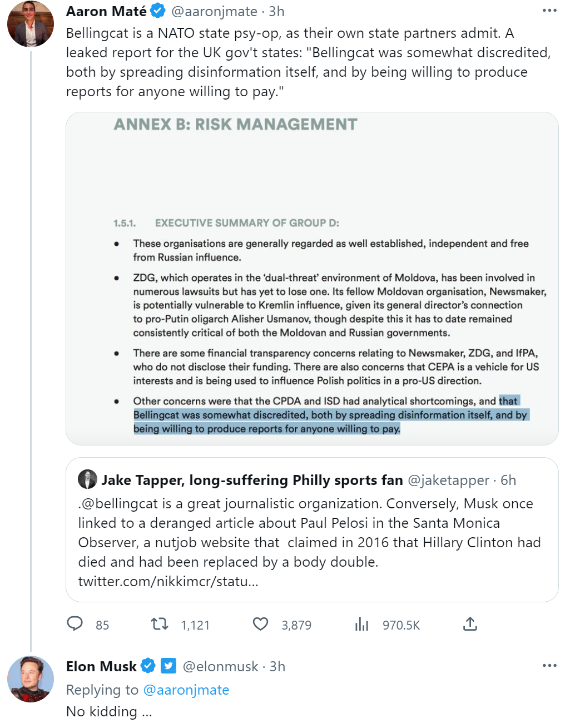Click the @aaronjmate mention in Replying to
This screenshot has height=728, width=570.
[x=186, y=690]
